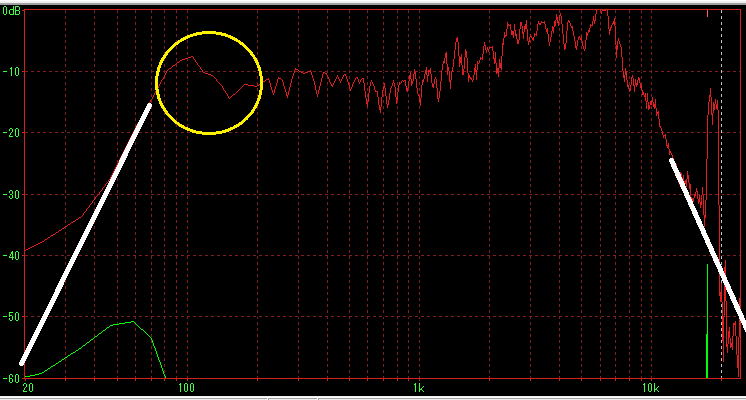Click the -20 dB axis label

[x=11, y=133]
